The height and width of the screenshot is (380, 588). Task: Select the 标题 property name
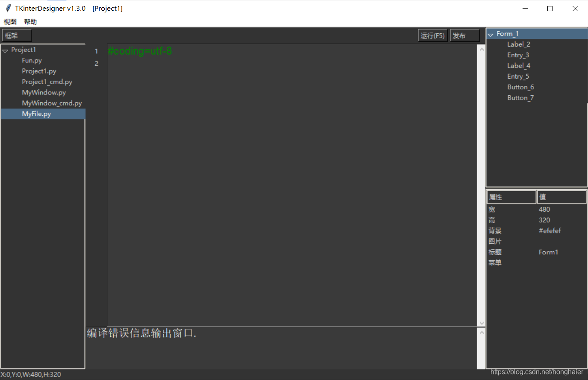[495, 252]
